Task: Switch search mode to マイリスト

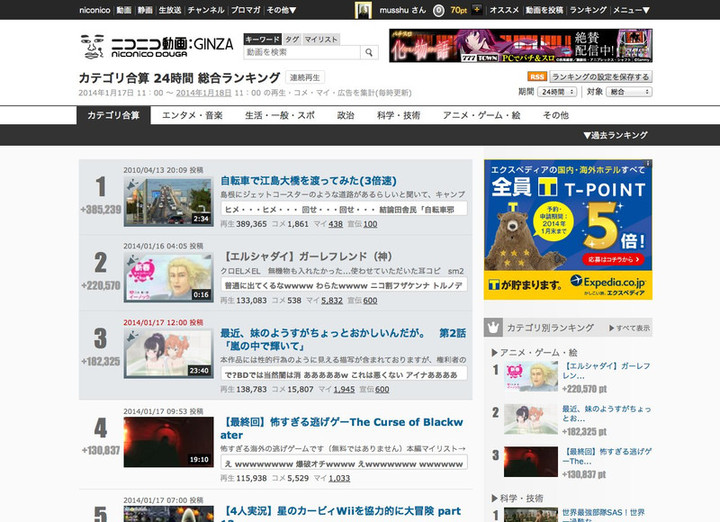Action: click(321, 39)
